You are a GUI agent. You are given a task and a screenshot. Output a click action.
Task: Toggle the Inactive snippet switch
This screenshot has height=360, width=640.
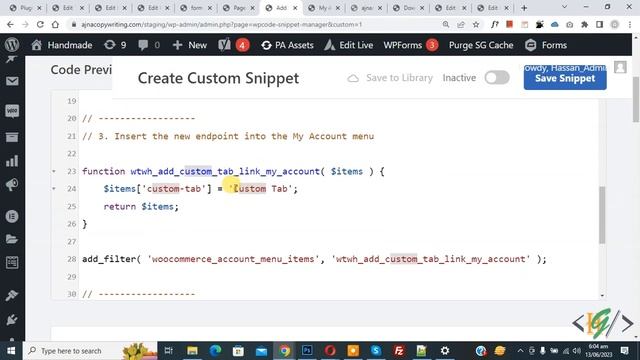[497, 78]
